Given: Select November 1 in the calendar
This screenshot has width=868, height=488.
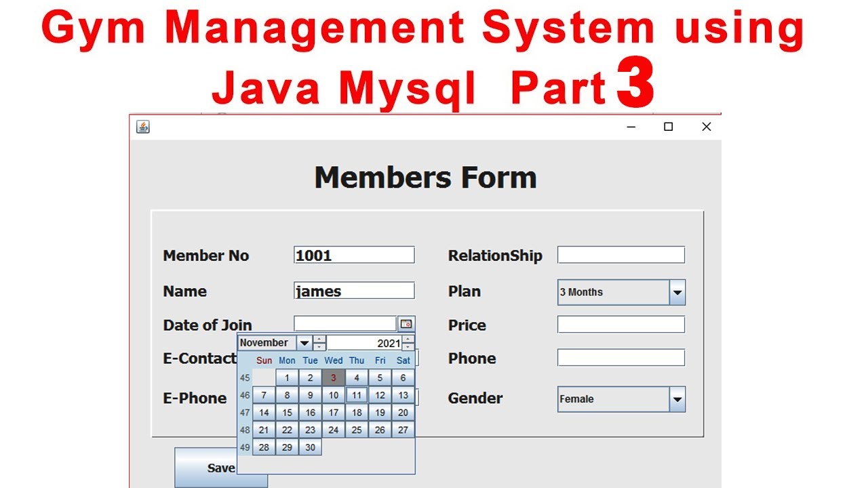Looking at the screenshot, I should click(288, 378).
